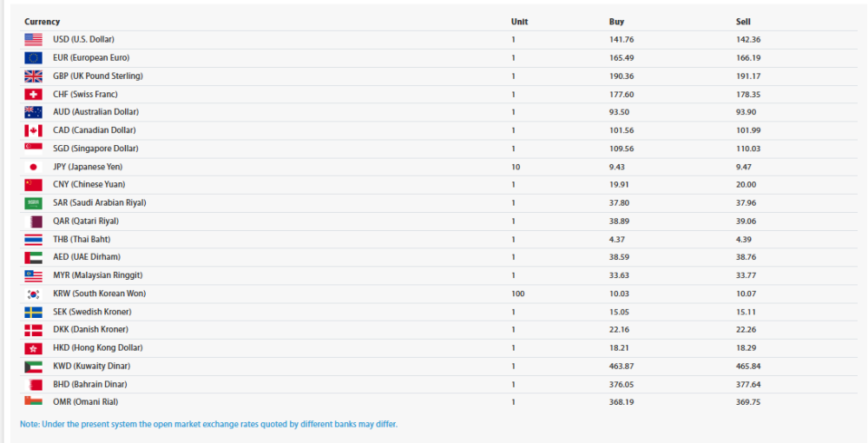The width and height of the screenshot is (868, 443).
Task: Click the KWD sell rate 465.84
Action: pos(748,366)
